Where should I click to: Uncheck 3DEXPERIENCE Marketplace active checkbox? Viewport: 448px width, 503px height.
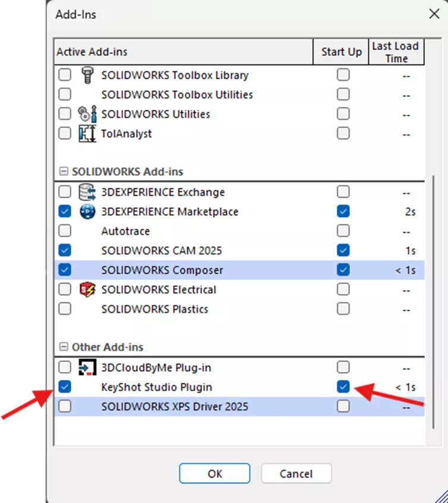65,212
